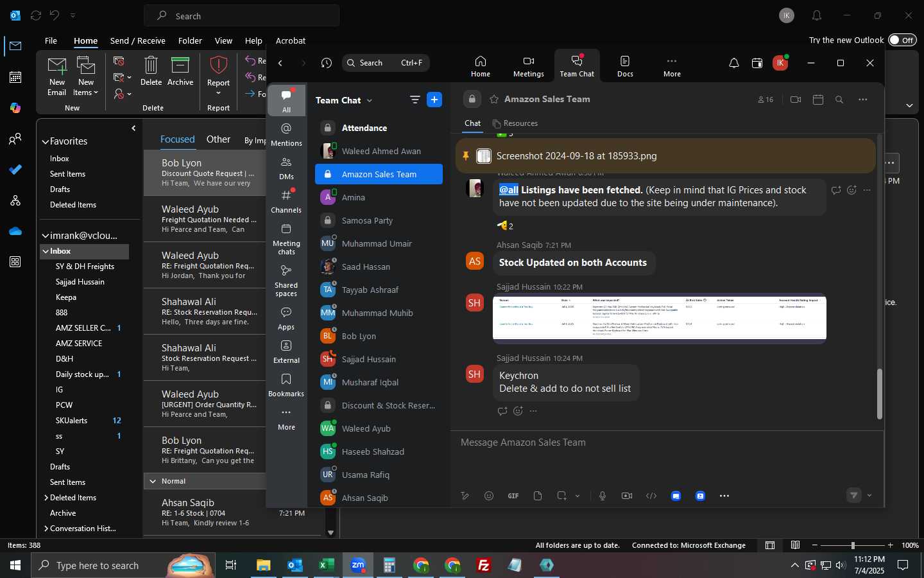Open File Explorer from taskbar
924x578 pixels.
click(264, 565)
